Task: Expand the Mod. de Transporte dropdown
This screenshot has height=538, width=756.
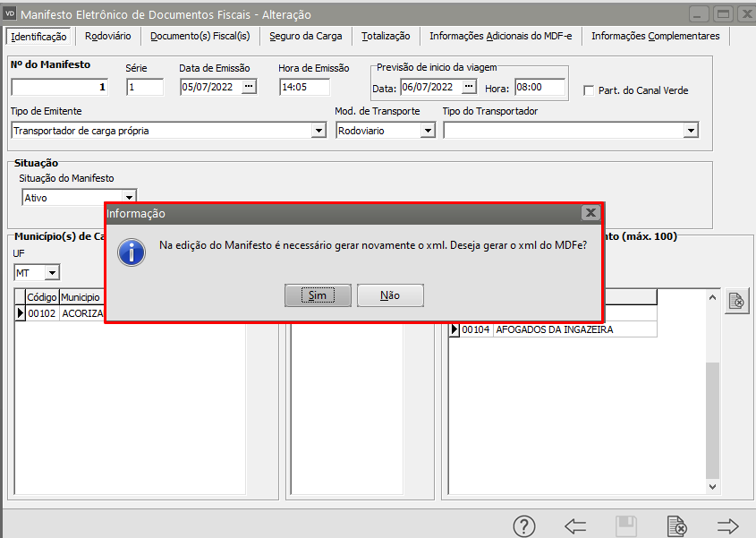Action: 428,131
